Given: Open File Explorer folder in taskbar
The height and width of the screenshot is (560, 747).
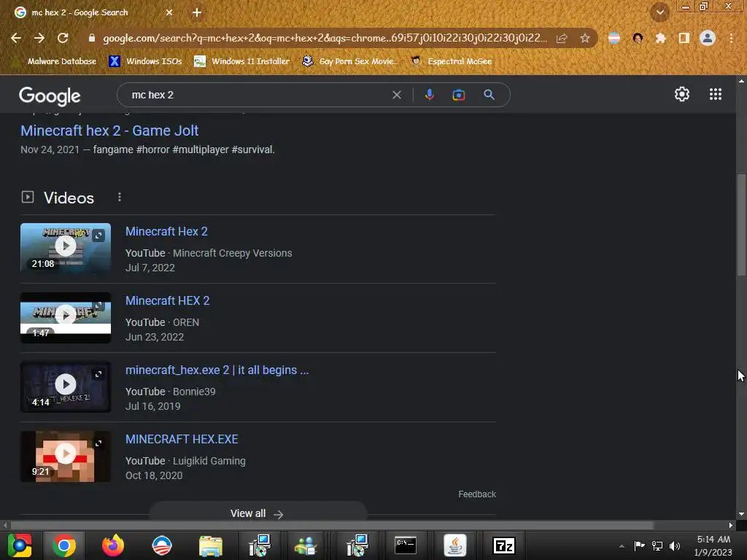Looking at the screenshot, I should click(211, 545).
